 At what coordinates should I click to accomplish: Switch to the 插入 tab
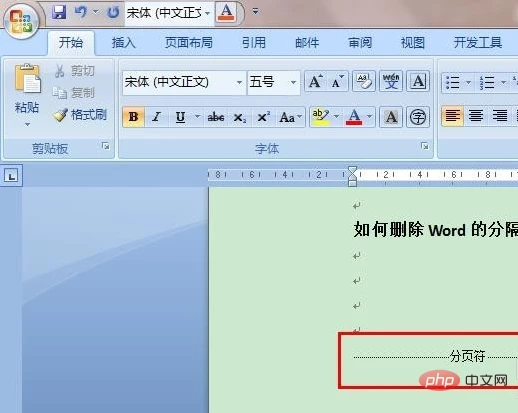pos(123,43)
